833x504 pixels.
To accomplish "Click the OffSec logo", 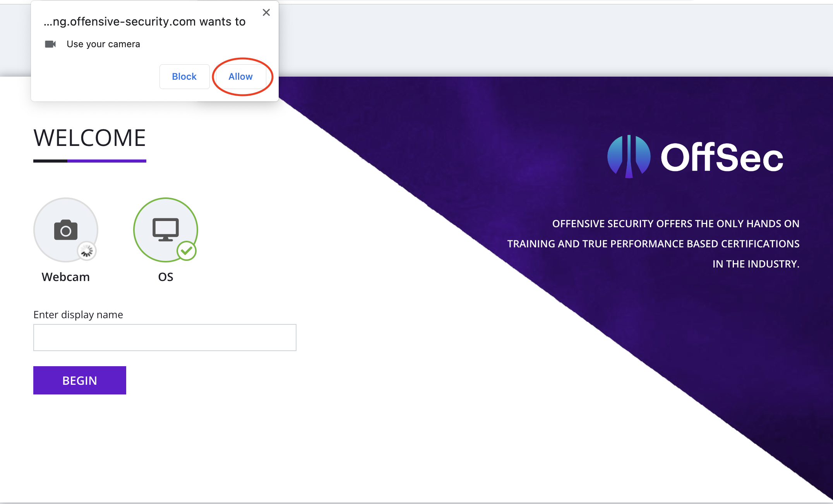I will [695, 157].
